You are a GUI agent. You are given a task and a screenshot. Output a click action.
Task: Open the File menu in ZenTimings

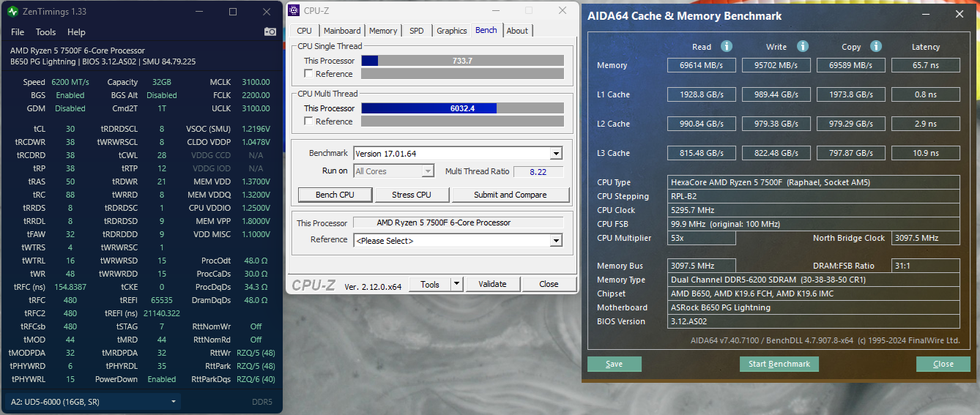coord(18,32)
